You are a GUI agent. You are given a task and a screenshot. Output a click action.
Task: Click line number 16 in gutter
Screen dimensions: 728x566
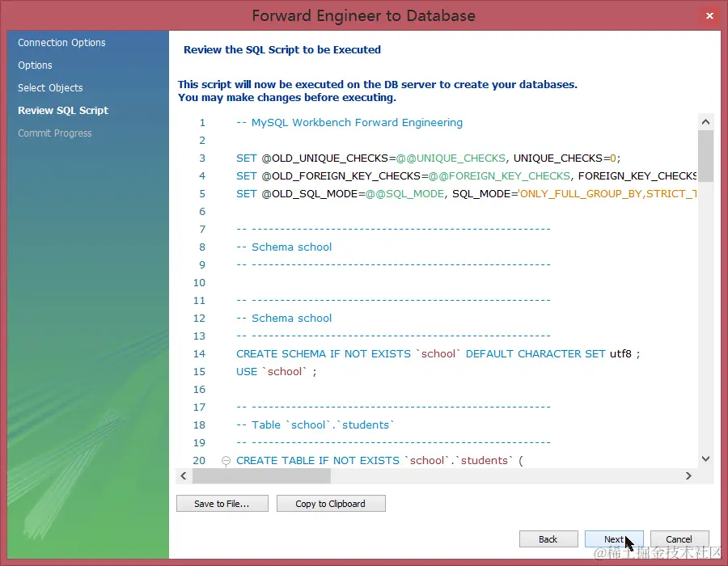tap(200, 390)
